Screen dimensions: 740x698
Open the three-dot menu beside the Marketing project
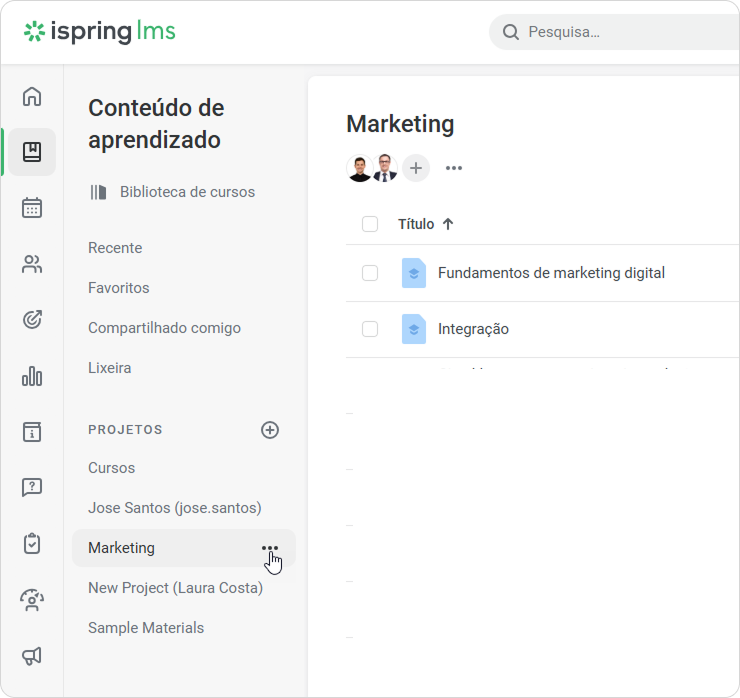click(270, 548)
